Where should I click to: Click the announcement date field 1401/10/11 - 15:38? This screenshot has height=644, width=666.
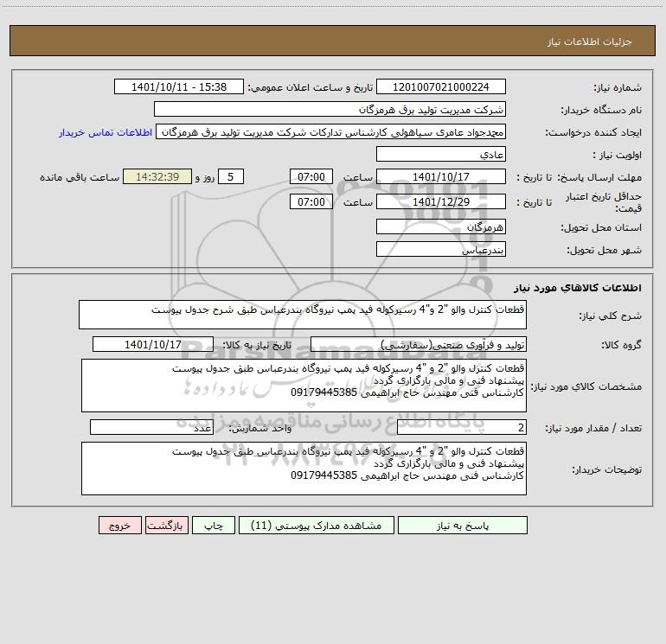coord(179,86)
